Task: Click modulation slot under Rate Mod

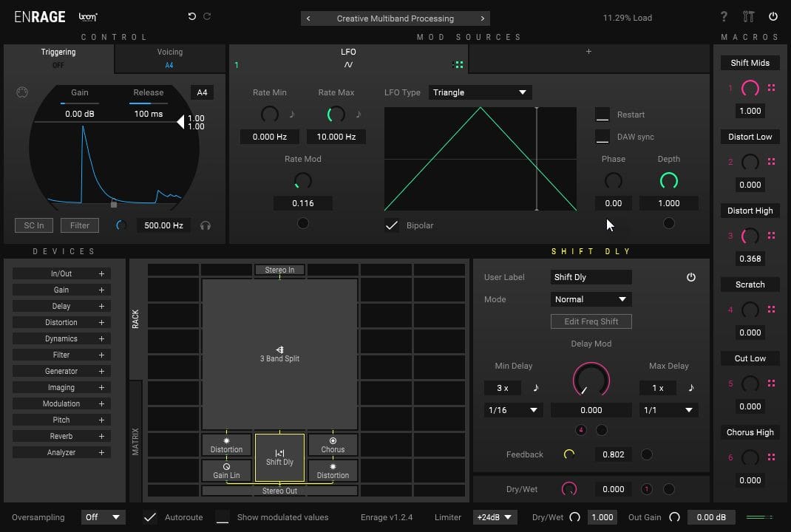Action: [302, 223]
